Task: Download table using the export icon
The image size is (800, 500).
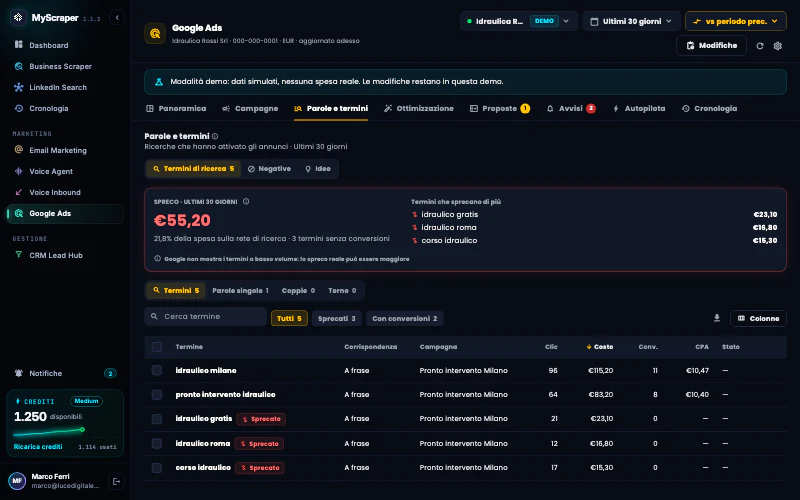Action: click(x=717, y=318)
